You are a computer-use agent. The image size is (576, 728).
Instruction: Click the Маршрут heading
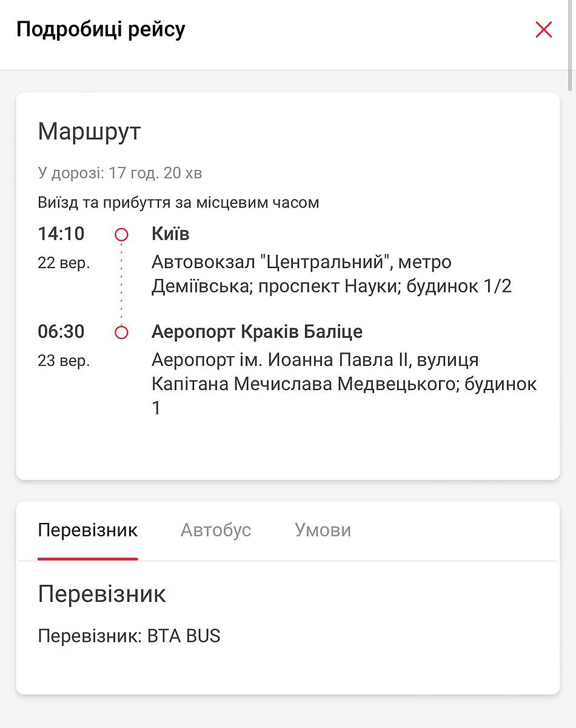coord(89,132)
